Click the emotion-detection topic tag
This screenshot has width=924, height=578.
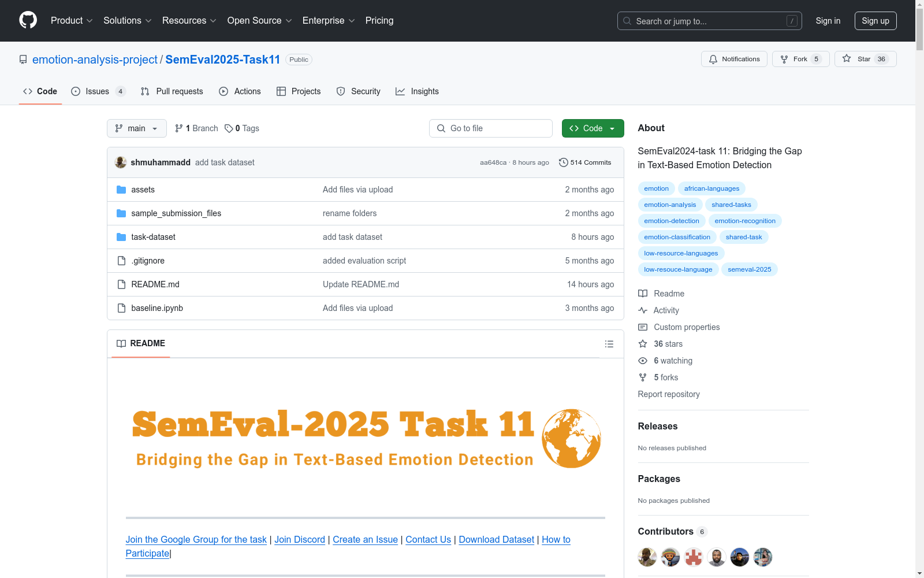click(x=672, y=221)
